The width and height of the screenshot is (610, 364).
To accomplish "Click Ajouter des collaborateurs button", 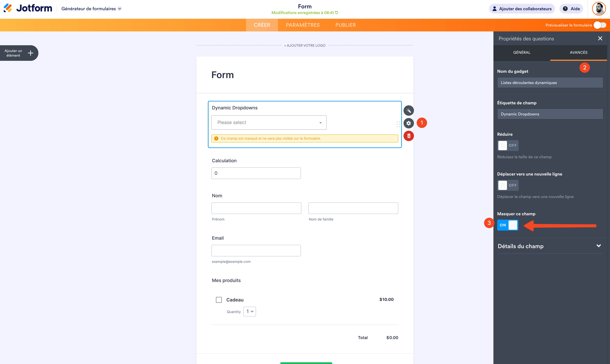I will [x=522, y=9].
